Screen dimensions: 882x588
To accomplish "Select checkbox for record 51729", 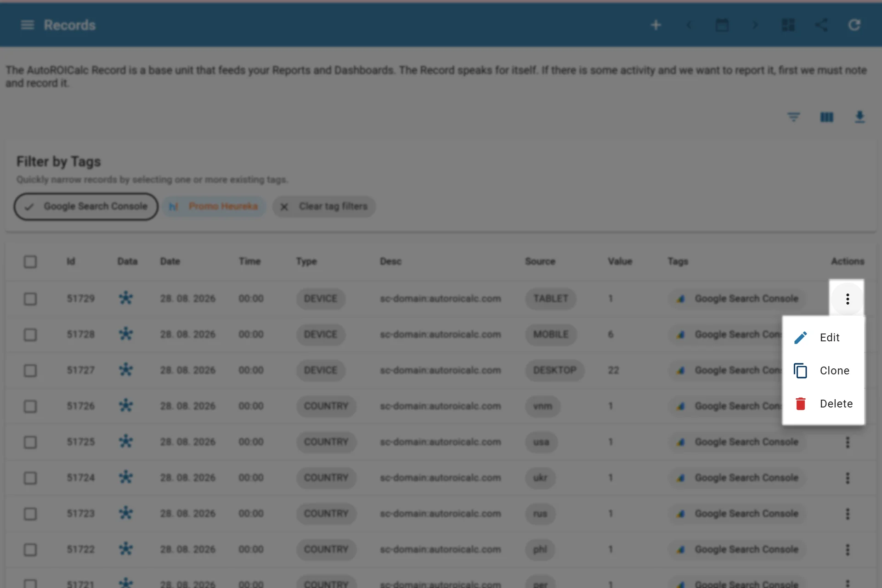I will pos(30,299).
